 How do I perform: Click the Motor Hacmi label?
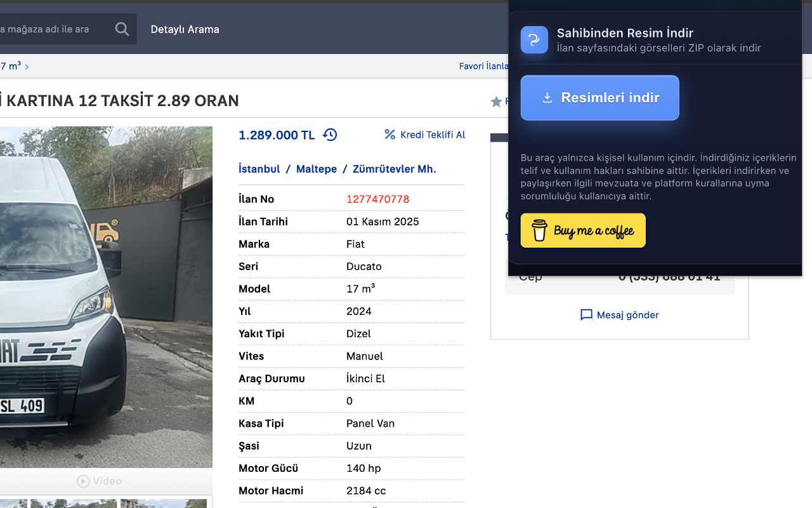tap(271, 491)
